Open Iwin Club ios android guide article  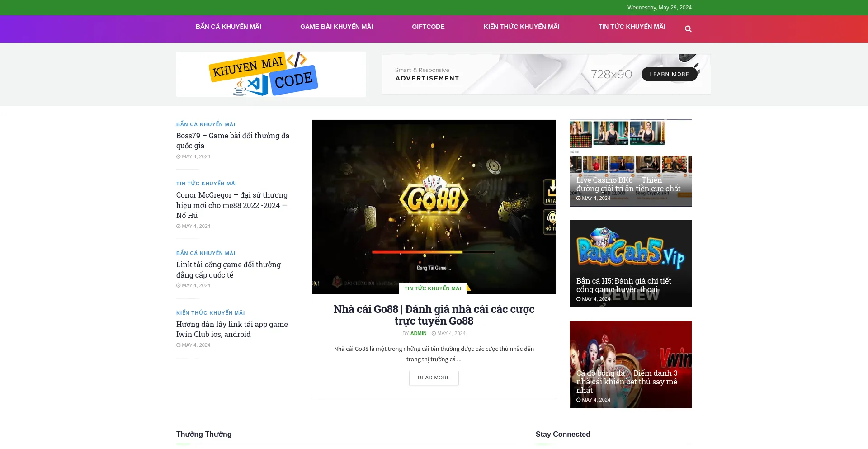coord(232,329)
